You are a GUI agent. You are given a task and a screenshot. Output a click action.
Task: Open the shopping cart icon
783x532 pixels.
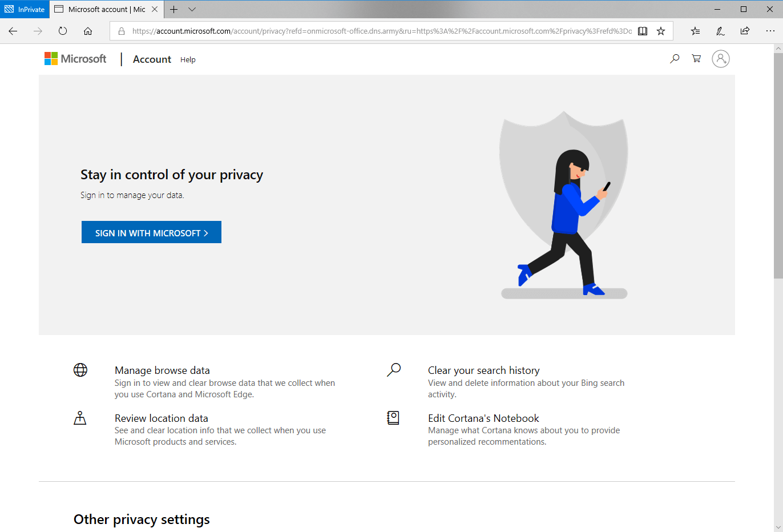point(696,58)
